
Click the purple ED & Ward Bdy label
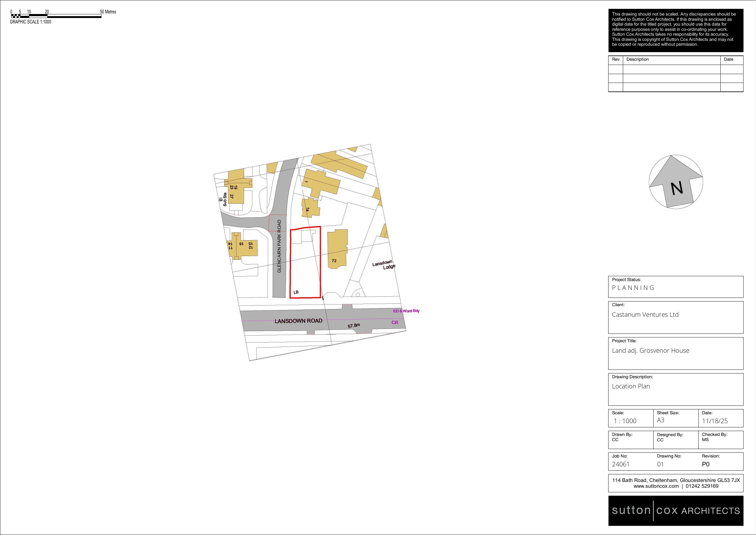(x=406, y=311)
